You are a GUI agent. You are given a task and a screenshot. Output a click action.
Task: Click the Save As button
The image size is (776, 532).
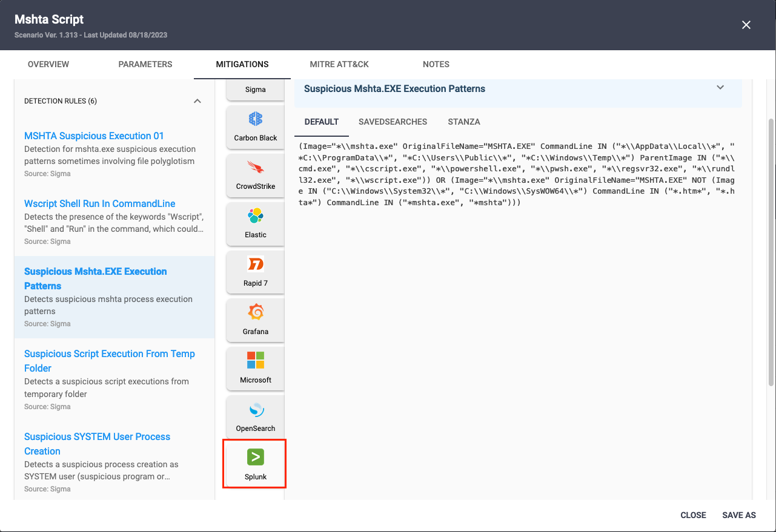pyautogui.click(x=738, y=515)
